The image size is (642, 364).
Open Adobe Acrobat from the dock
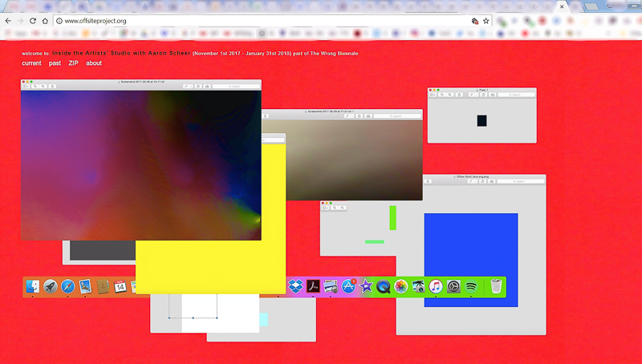pos(313,286)
